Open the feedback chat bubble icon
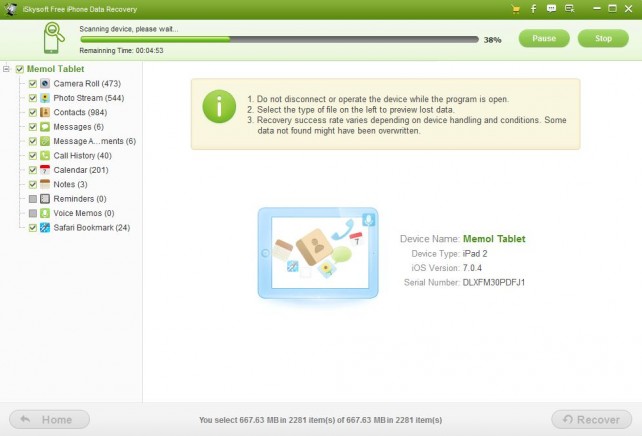This screenshot has height=436, width=642. (x=551, y=9)
